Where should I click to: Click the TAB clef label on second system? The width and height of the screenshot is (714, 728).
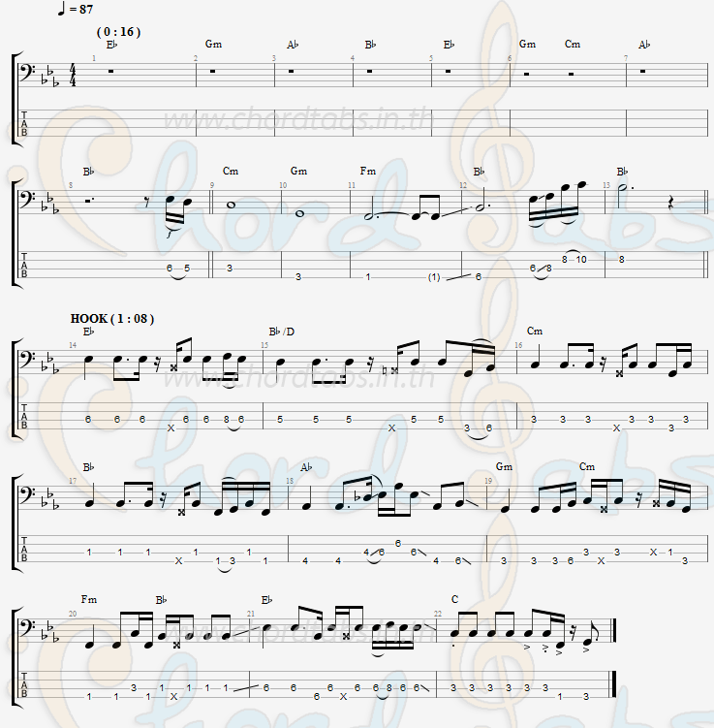point(23,265)
